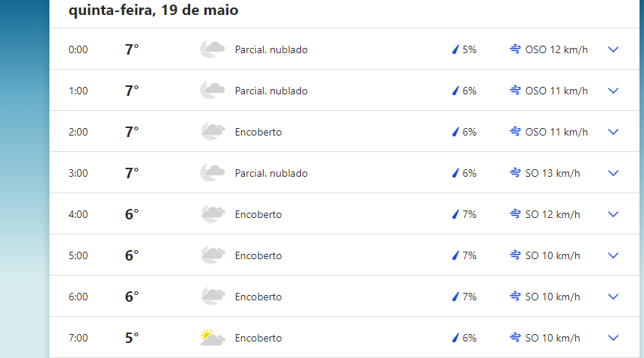Click the cloud icon in the 5:00 row

pos(213,255)
